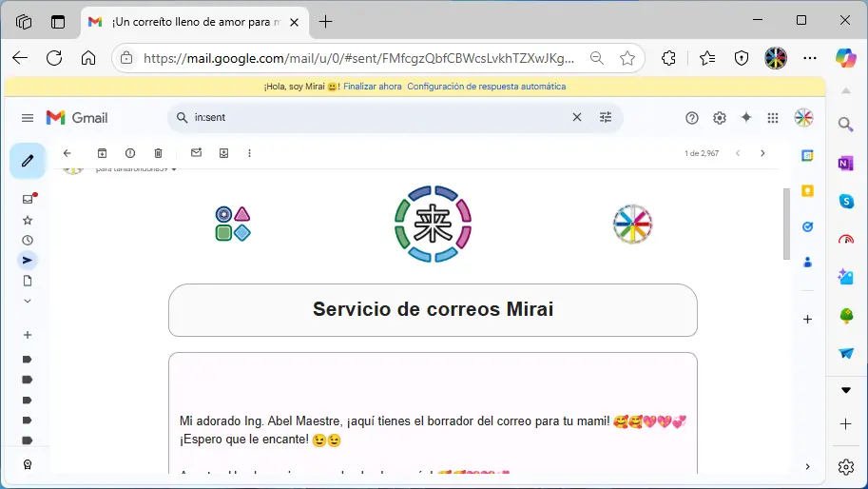Click the Gmail logo
The height and width of the screenshot is (489, 868).
[77, 117]
